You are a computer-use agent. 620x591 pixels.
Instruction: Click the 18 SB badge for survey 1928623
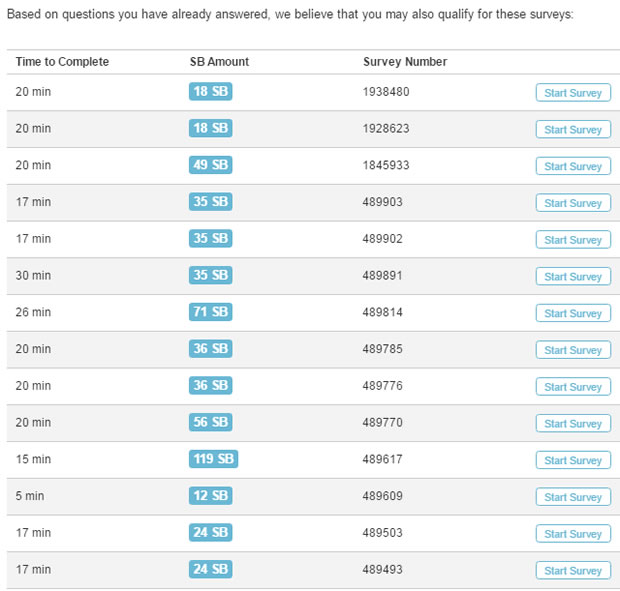coord(210,128)
